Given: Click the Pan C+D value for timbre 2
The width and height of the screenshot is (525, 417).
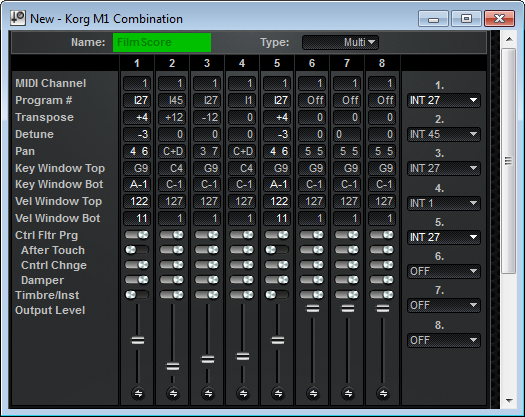Looking at the screenshot, I should (172, 151).
